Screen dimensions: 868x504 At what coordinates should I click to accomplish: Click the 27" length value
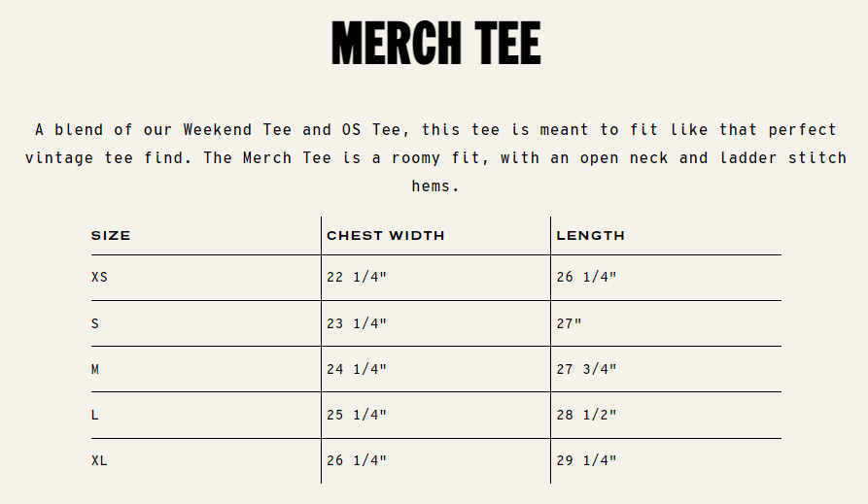click(569, 323)
